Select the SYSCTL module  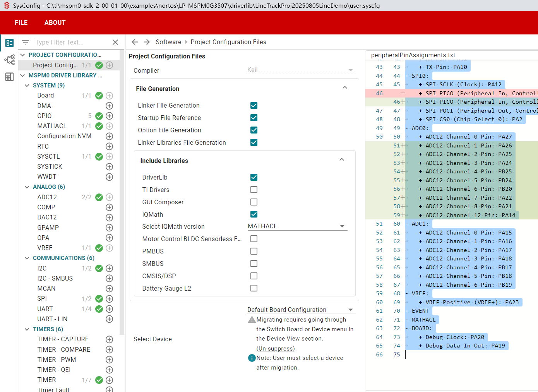[48, 156]
